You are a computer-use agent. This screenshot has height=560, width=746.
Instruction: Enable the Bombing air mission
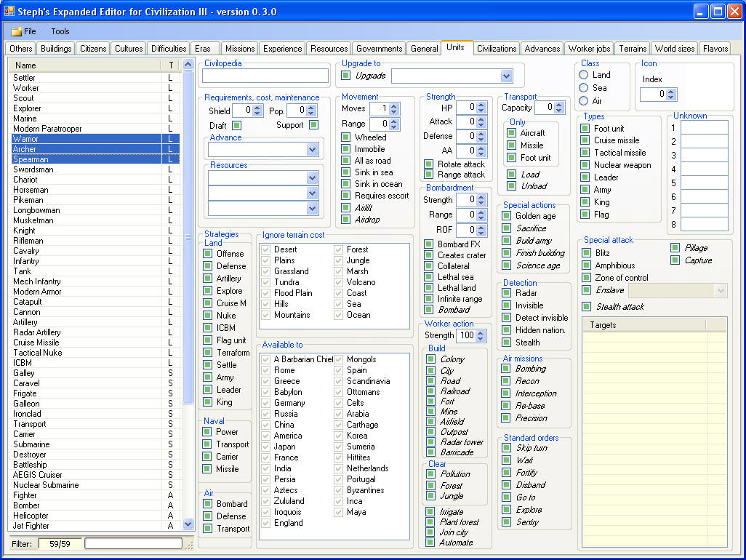(x=507, y=368)
